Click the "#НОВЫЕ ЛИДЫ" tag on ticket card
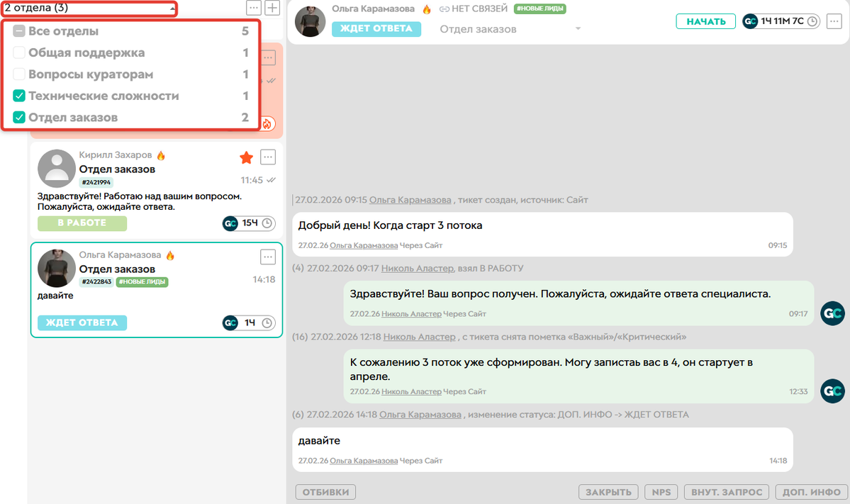Image resolution: width=850 pixels, height=504 pixels. coord(142,282)
